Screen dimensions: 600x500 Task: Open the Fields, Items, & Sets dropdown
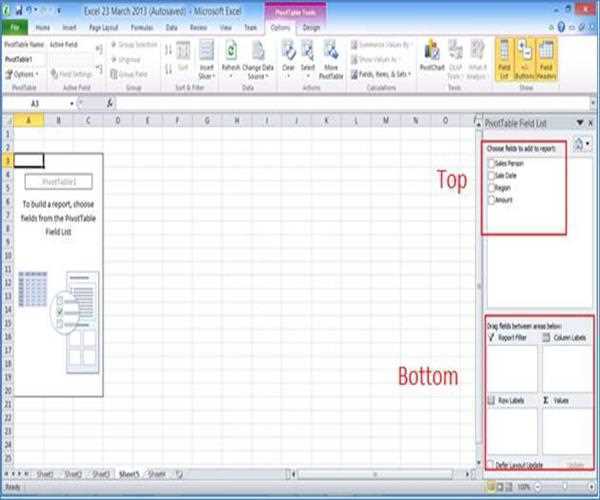(382, 74)
